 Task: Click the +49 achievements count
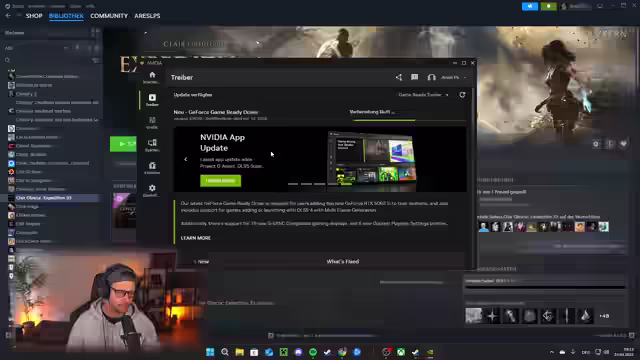click(x=604, y=316)
